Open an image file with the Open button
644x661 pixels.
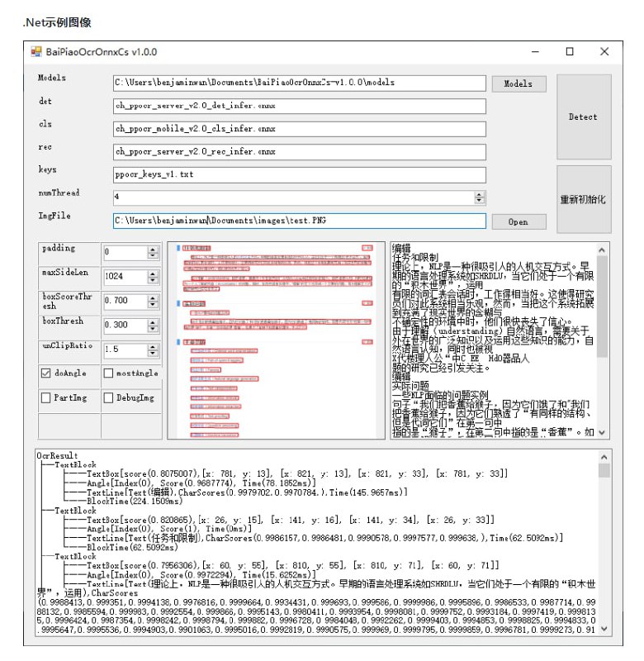519,221
